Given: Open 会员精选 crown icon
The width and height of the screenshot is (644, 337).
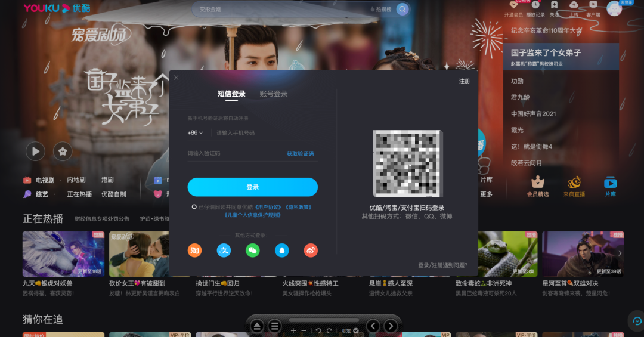Looking at the screenshot, I should (538, 182).
